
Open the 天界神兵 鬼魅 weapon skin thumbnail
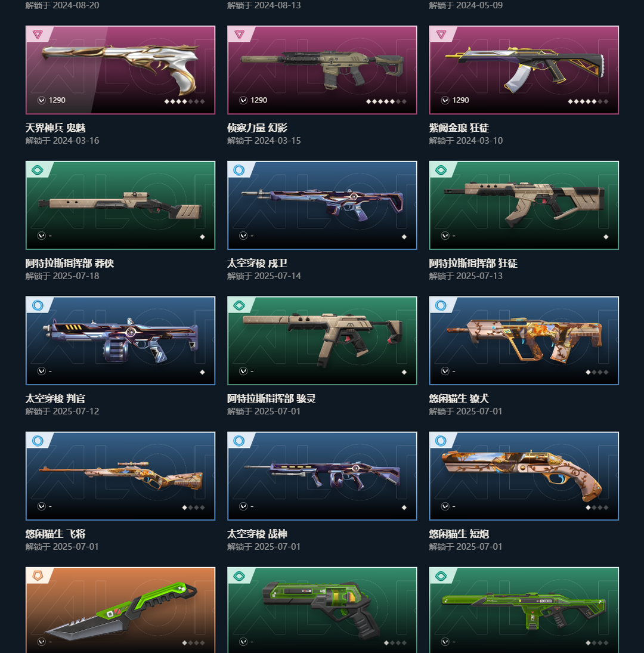point(120,70)
